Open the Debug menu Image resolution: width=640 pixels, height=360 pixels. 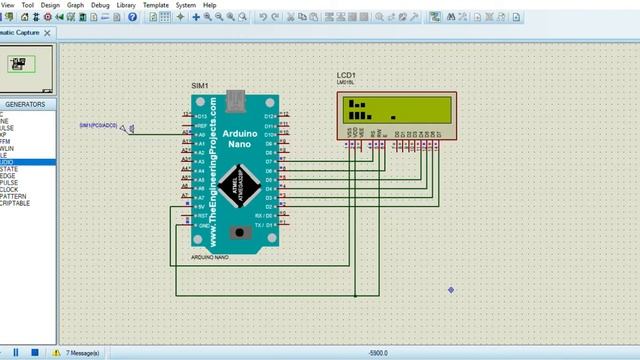pos(100,5)
